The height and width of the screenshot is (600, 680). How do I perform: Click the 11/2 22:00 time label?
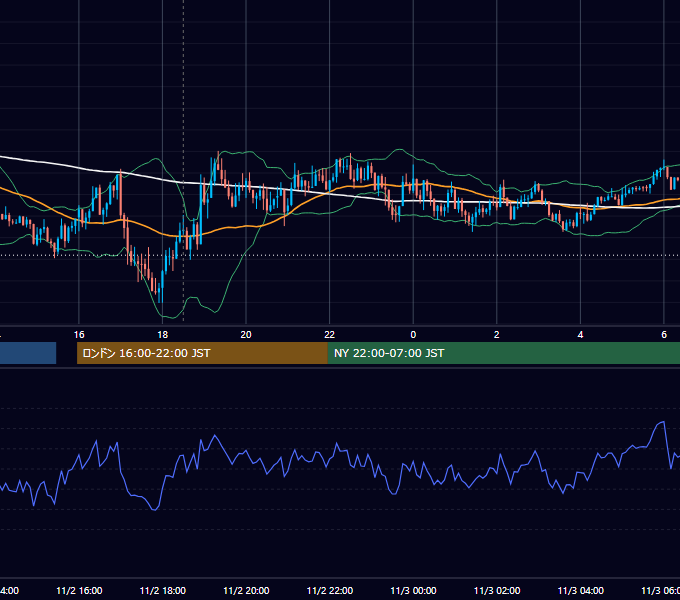[330, 590]
